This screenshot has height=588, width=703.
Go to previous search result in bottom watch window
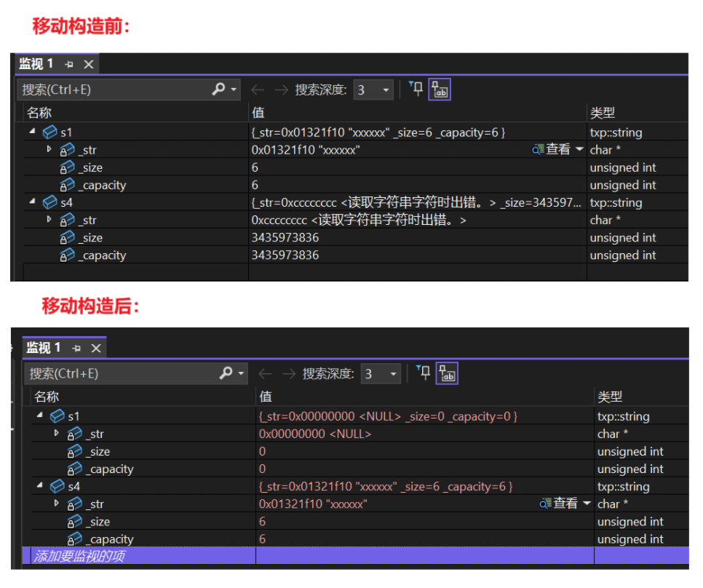click(x=266, y=374)
